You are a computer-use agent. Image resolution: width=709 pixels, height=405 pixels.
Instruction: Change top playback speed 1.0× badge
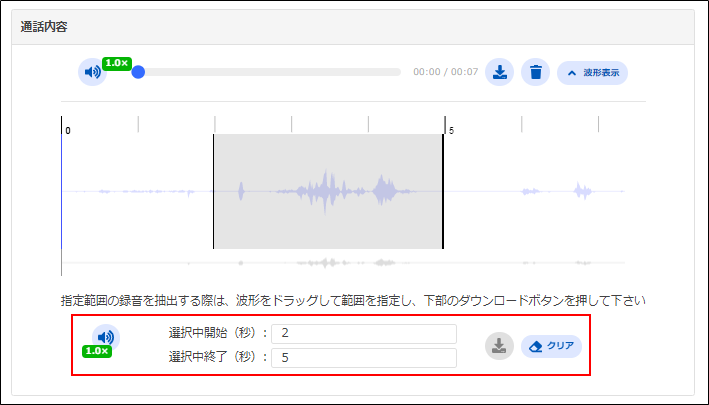[x=116, y=63]
